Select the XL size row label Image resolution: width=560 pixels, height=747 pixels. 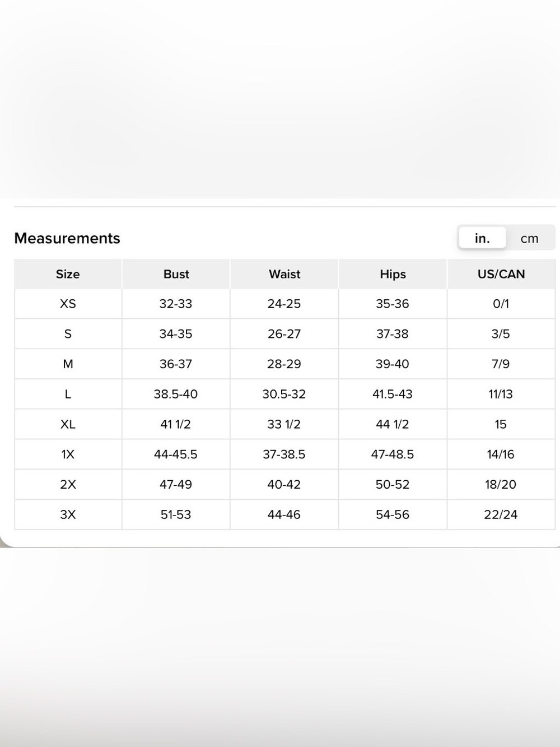pyautogui.click(x=68, y=424)
